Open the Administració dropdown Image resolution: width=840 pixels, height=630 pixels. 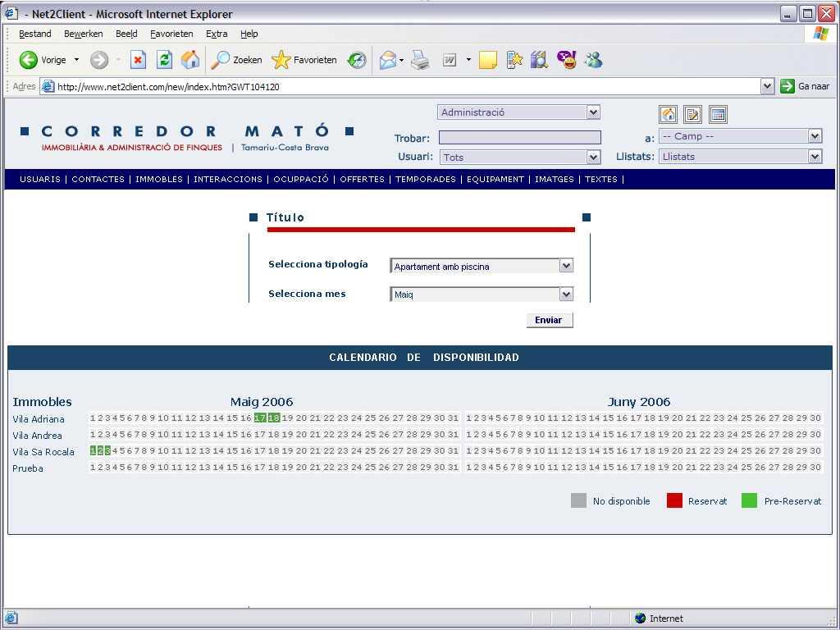pos(518,112)
